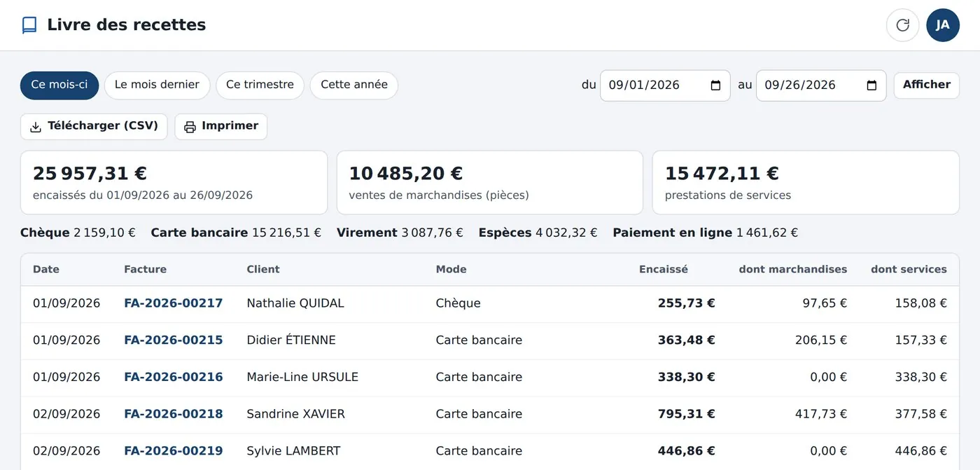The height and width of the screenshot is (470, 980).
Task: Click the 255,73 € encaissé amount
Action: [686, 303]
